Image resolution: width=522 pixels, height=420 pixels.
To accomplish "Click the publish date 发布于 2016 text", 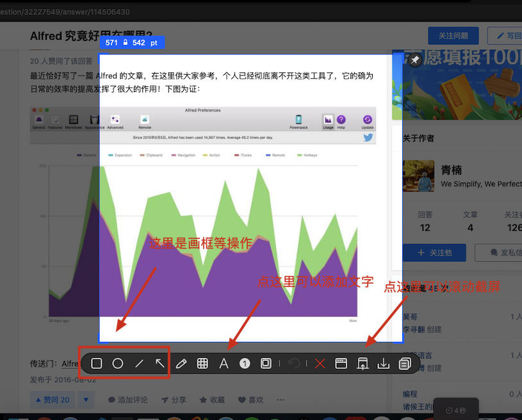I will click(63, 380).
